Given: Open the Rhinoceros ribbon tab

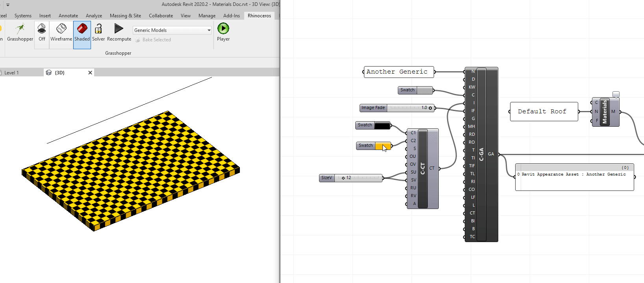Looking at the screenshot, I should tap(259, 16).
